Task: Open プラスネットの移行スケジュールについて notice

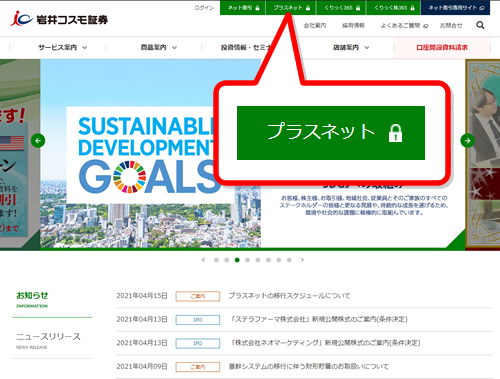Action: pos(289,296)
